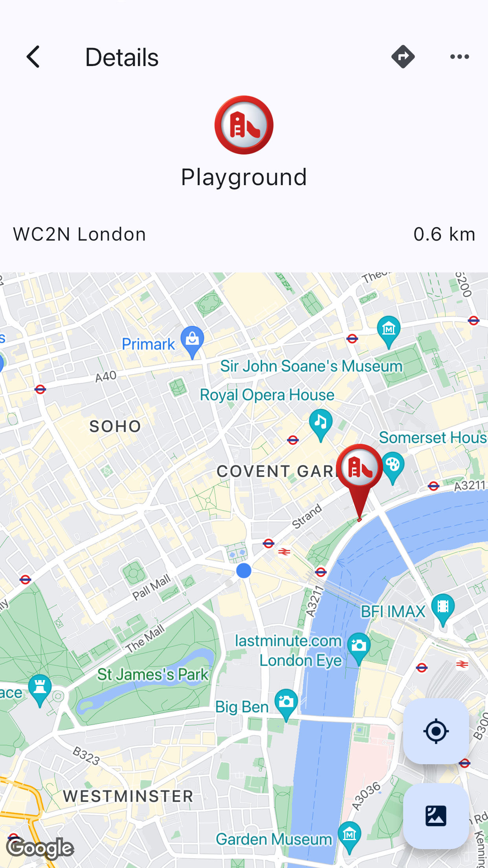Tap the red playground icon above the title
Image resolution: width=488 pixels, height=868 pixels.
(244, 125)
